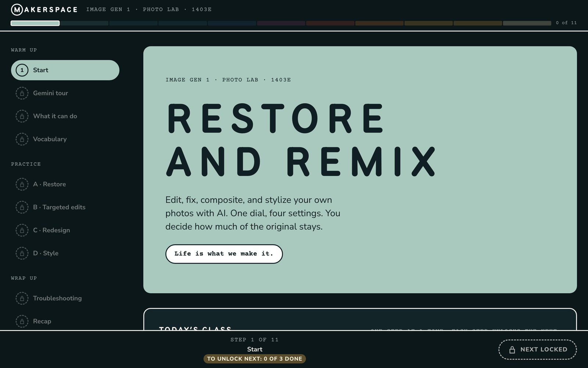Open the B · Targeted edits step
The image size is (588, 368).
pos(65,207)
